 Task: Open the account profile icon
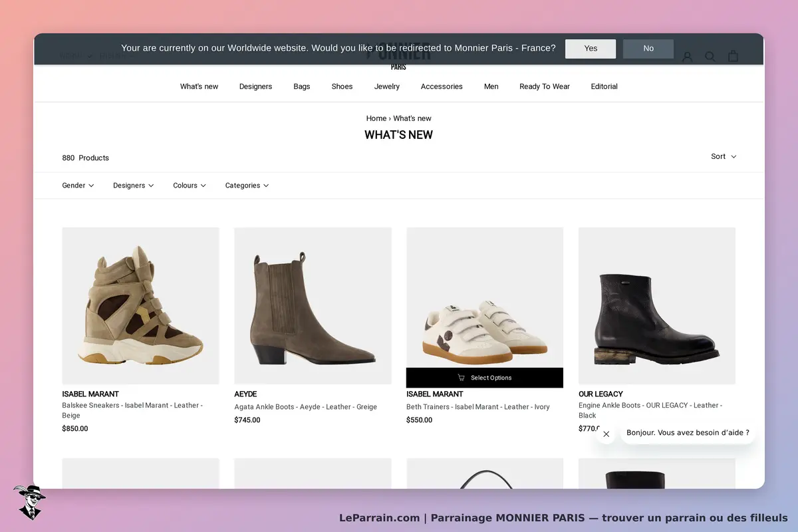pyautogui.click(x=688, y=57)
